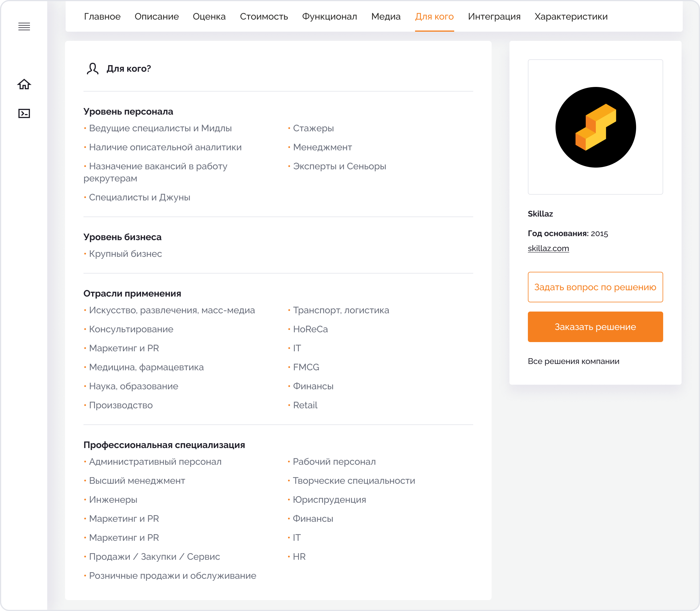Click Профессиональная специализация heading
700x611 pixels.
coord(164,445)
